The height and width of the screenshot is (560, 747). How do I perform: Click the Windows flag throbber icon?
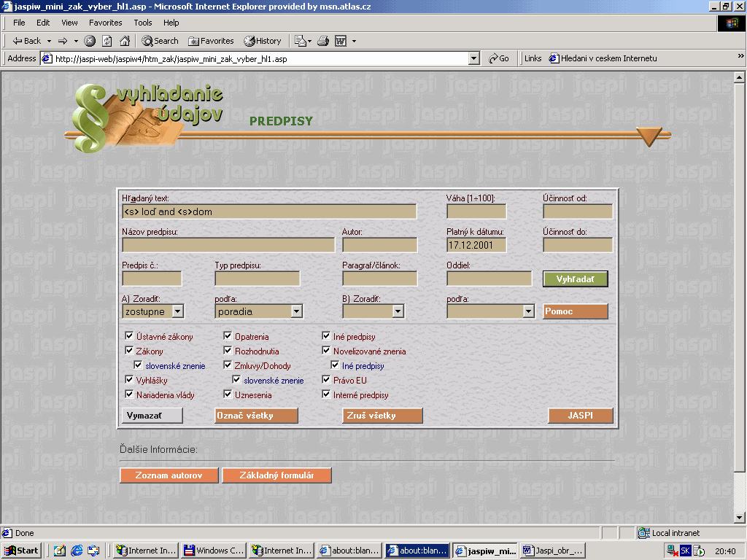(x=731, y=23)
